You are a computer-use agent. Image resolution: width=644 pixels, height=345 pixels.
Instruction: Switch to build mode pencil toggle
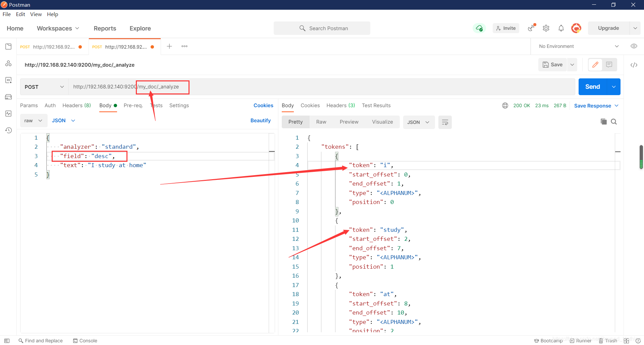click(x=595, y=65)
